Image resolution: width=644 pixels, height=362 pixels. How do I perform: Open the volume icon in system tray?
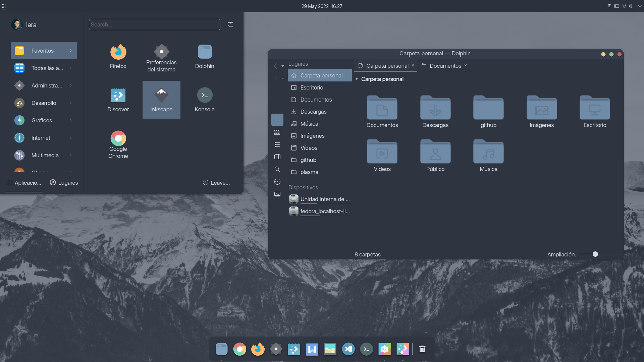631,6
